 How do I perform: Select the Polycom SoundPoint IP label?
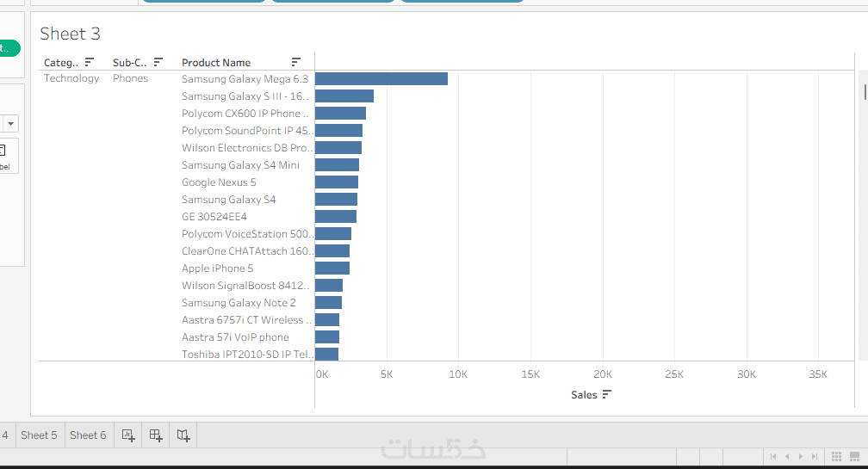247,131
